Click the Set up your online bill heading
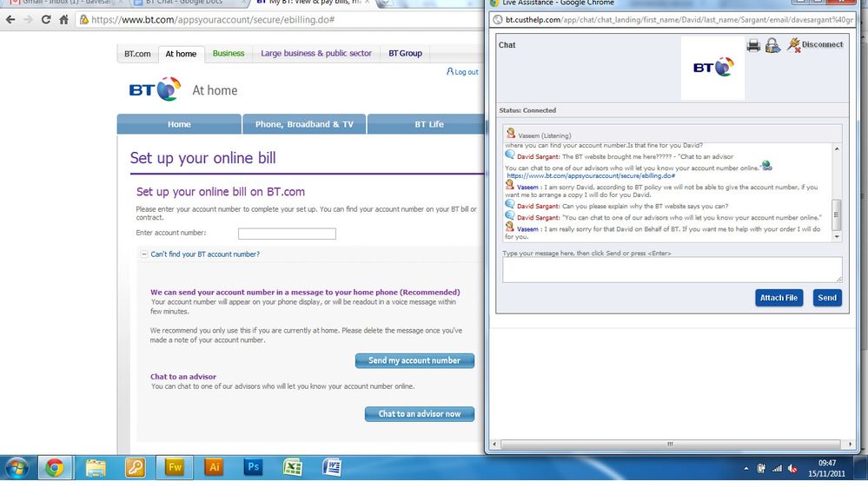Image resolution: width=868 pixels, height=488 pixels. [x=202, y=158]
